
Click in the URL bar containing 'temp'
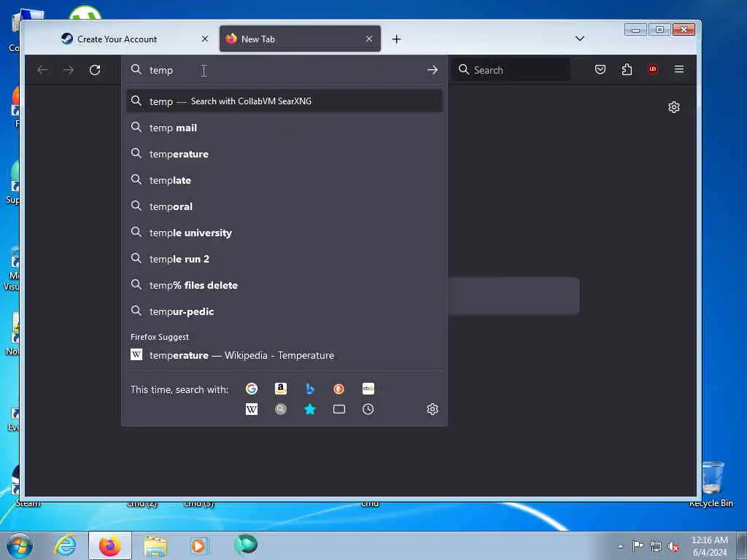tap(284, 70)
